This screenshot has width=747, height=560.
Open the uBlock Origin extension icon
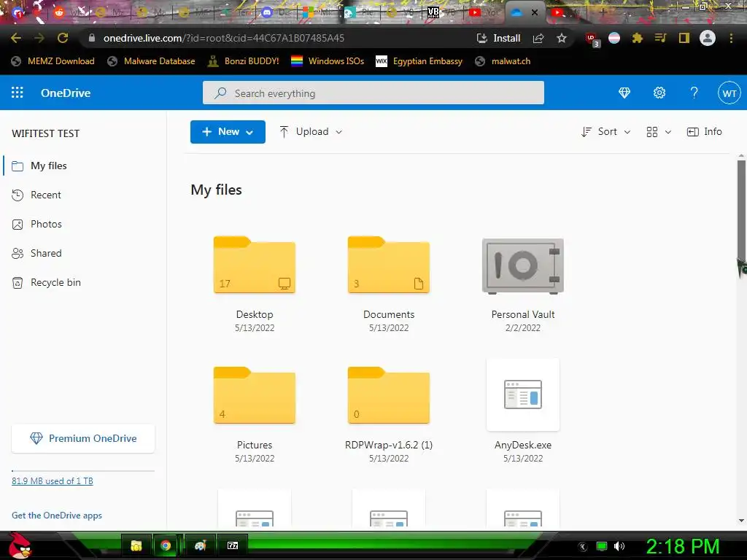pos(592,39)
